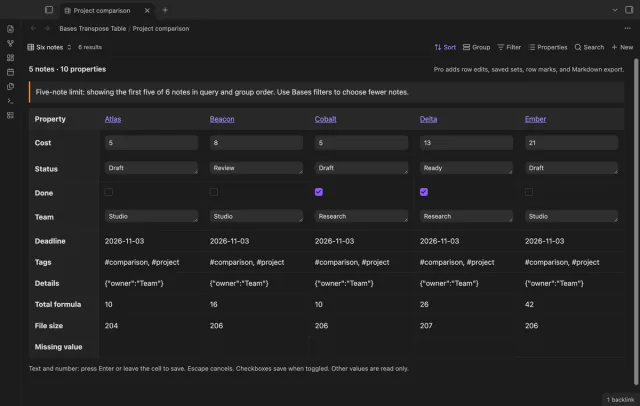Navigate back with the left arrow
The image size is (640, 406).
click(x=33, y=28)
